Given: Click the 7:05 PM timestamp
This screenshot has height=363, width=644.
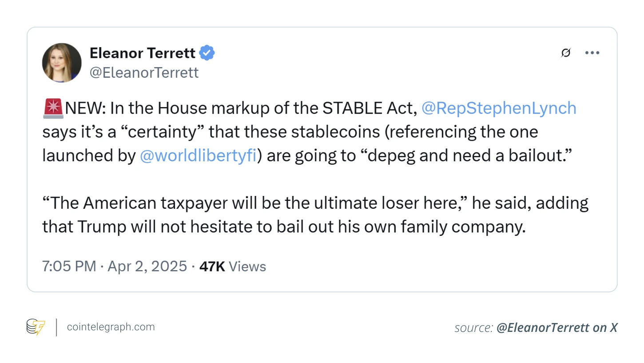Looking at the screenshot, I should [69, 266].
